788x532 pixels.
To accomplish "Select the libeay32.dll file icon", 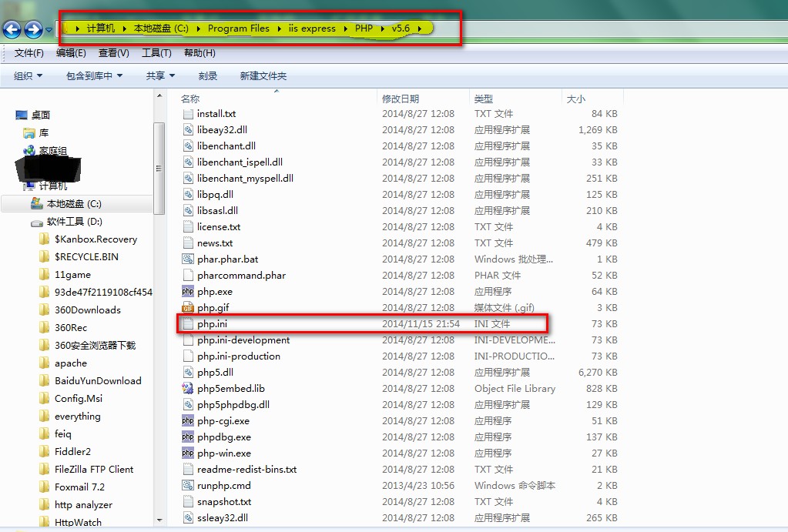I will [x=188, y=130].
